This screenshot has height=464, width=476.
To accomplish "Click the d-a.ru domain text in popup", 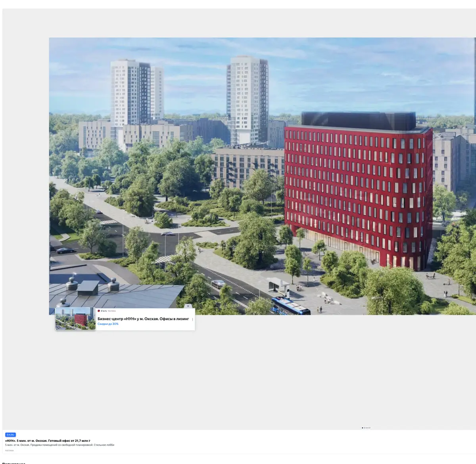I will tap(104, 311).
